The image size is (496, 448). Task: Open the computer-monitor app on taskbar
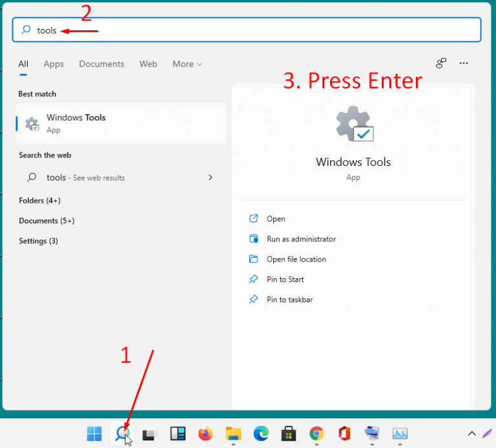[372, 433]
